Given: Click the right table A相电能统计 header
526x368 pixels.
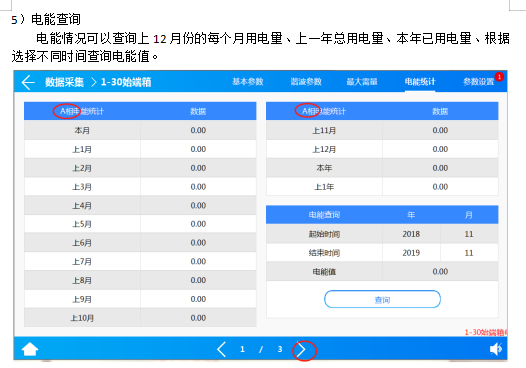Looking at the screenshot, I should pos(324,111).
